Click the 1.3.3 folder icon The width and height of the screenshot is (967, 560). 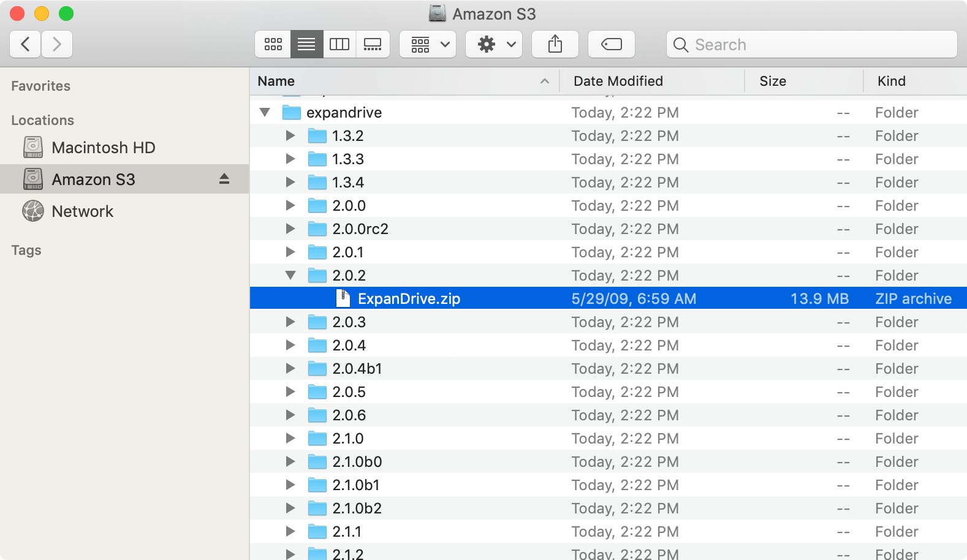coord(317,159)
